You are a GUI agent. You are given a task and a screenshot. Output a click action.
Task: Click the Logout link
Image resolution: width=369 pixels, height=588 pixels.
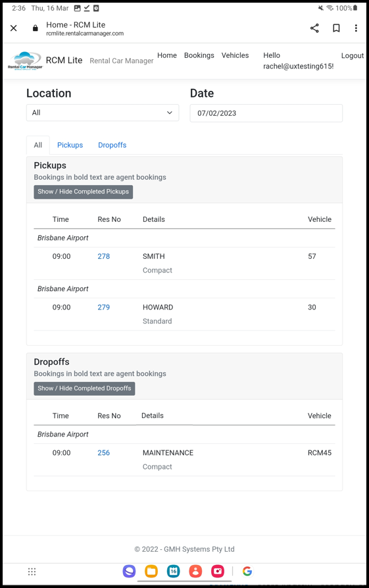tap(352, 56)
